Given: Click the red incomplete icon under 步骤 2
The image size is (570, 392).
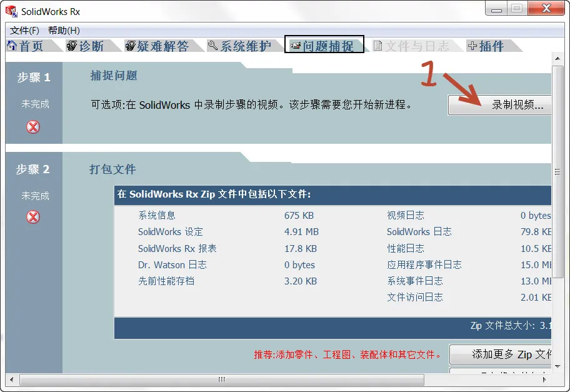Looking at the screenshot, I should coord(33,217).
